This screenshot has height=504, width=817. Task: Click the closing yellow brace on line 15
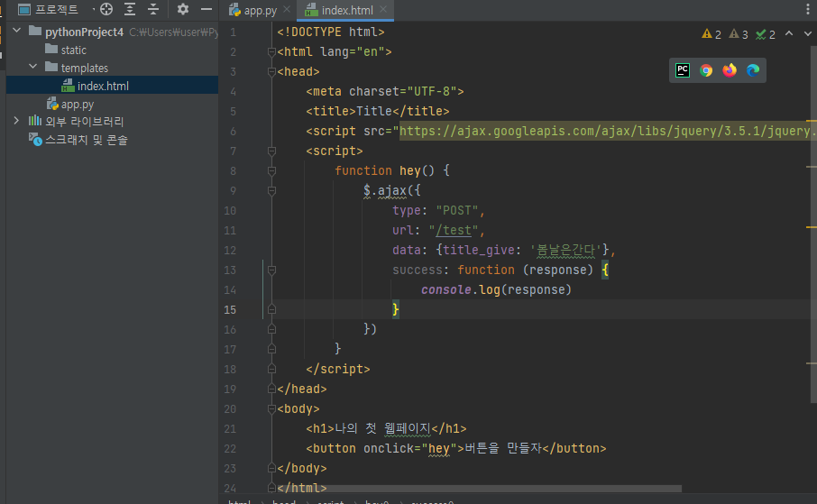396,309
